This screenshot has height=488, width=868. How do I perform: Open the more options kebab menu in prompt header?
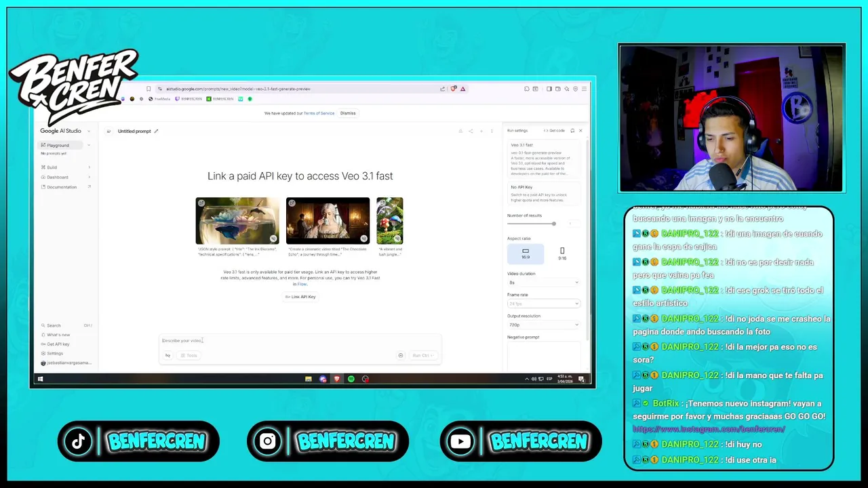point(492,131)
